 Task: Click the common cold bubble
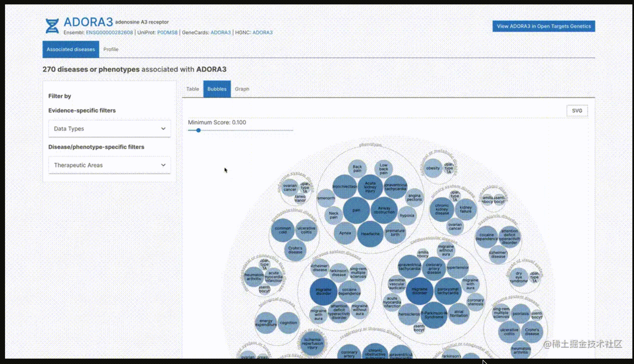coord(283,230)
